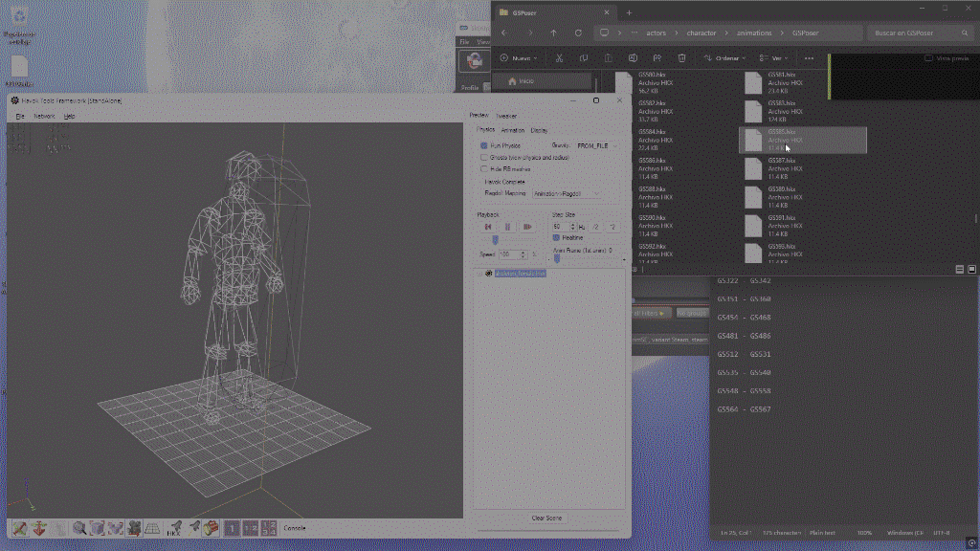Step playback forward one frame
Screen dimensions: 980x551
point(527,227)
